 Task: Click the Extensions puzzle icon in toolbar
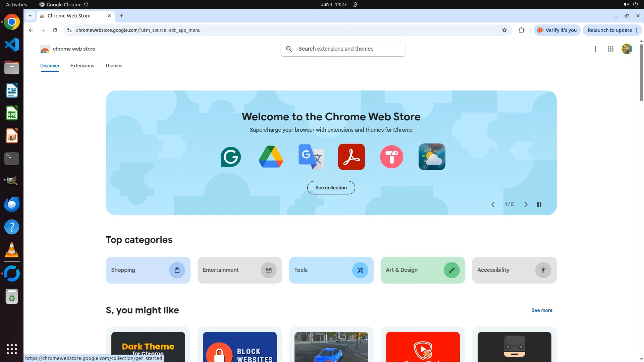[x=521, y=30]
